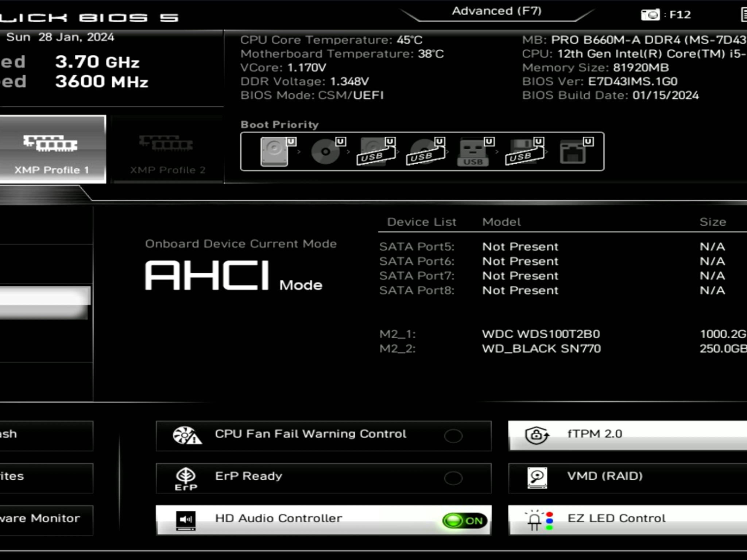747x560 pixels.
Task: Select XMP Profile 1 memory preset
Action: tap(53, 149)
